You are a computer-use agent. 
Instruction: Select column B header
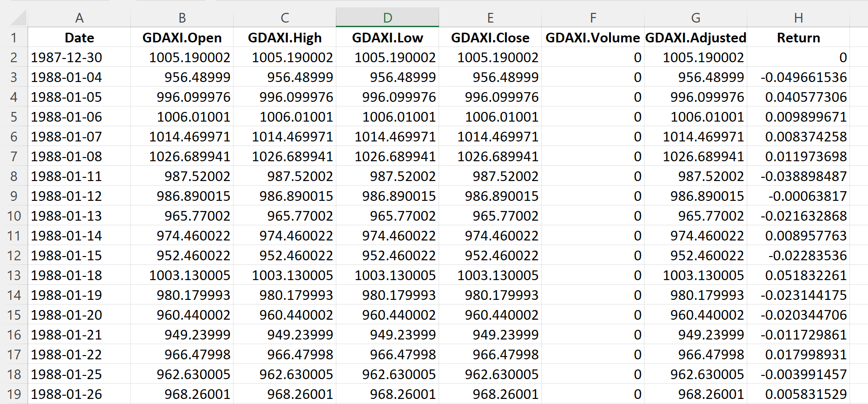click(x=182, y=18)
